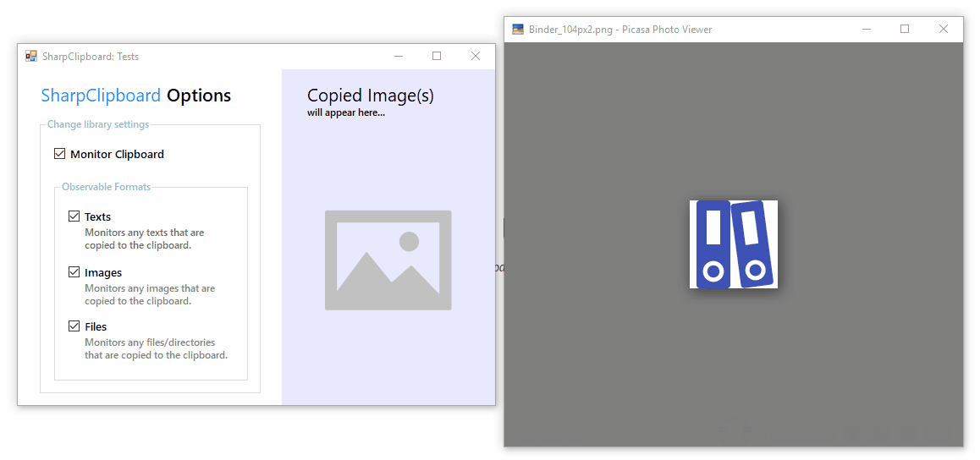Click the "SharpClipboard: Tests" title bar text
Viewport: 980px width, 460px height.
point(91,57)
